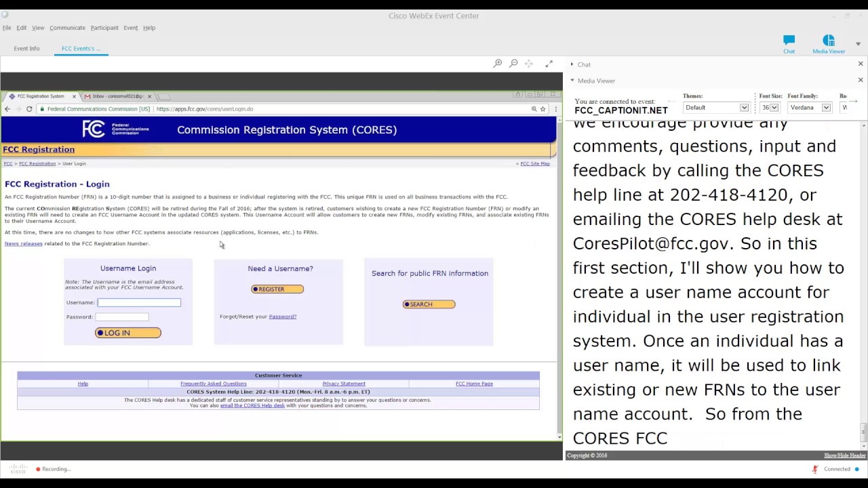868x488 pixels.
Task: Open the Edit menu
Action: 22,28
